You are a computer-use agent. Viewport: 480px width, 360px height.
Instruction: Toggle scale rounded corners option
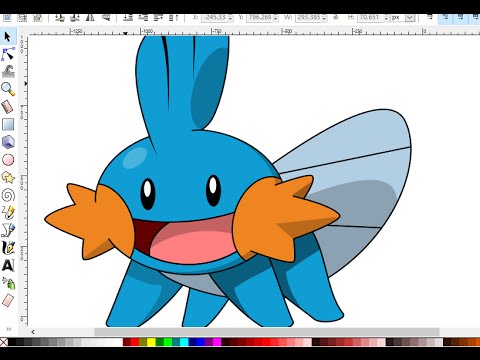tap(445, 18)
